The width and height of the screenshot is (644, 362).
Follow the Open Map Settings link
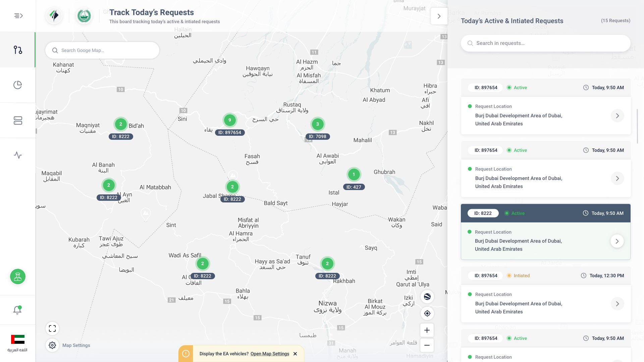[x=270, y=354]
